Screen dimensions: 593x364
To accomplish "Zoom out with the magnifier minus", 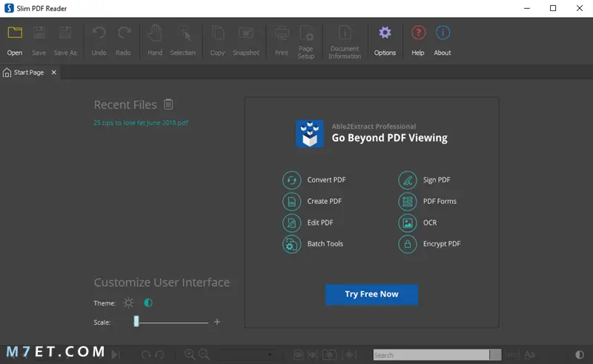I will coord(204,354).
